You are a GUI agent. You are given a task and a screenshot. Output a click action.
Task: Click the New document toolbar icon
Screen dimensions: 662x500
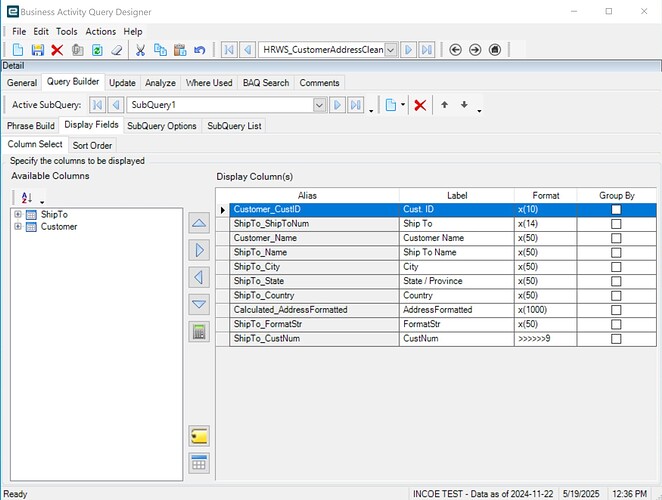[18, 50]
